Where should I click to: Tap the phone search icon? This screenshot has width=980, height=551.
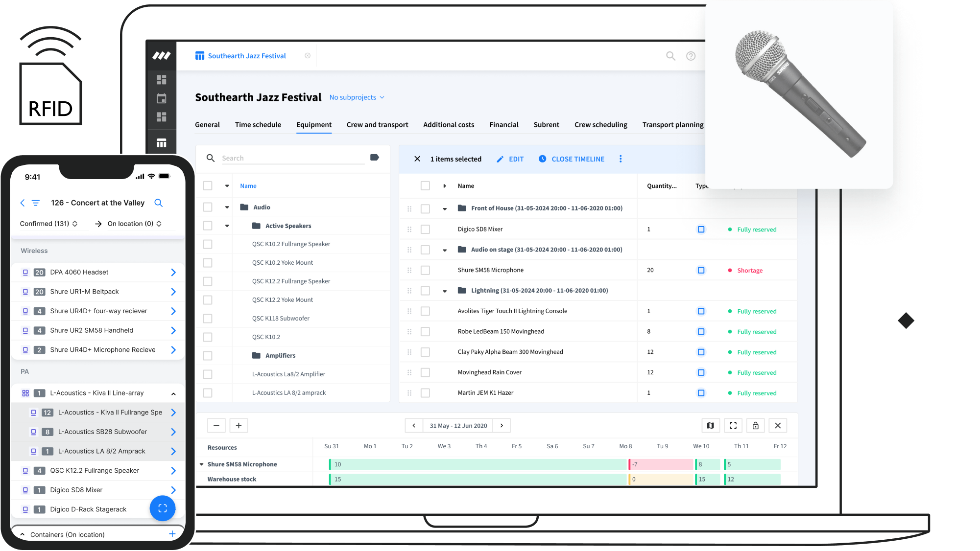pyautogui.click(x=158, y=203)
